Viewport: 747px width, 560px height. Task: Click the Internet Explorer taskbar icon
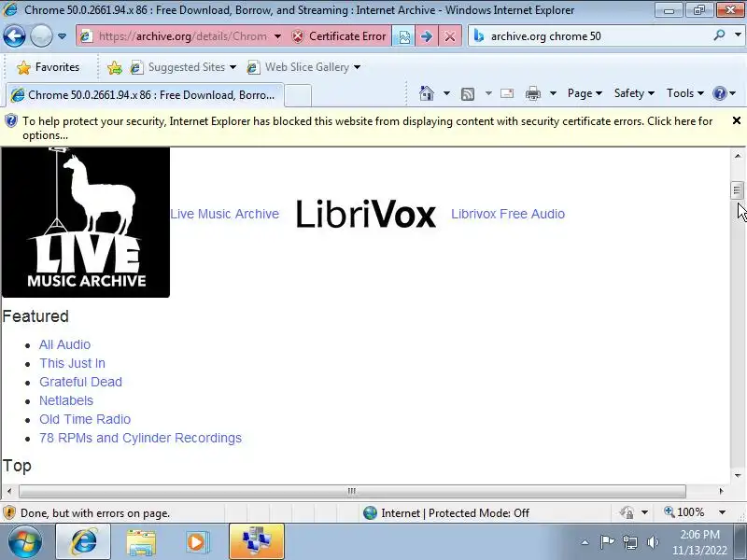pos(83,541)
